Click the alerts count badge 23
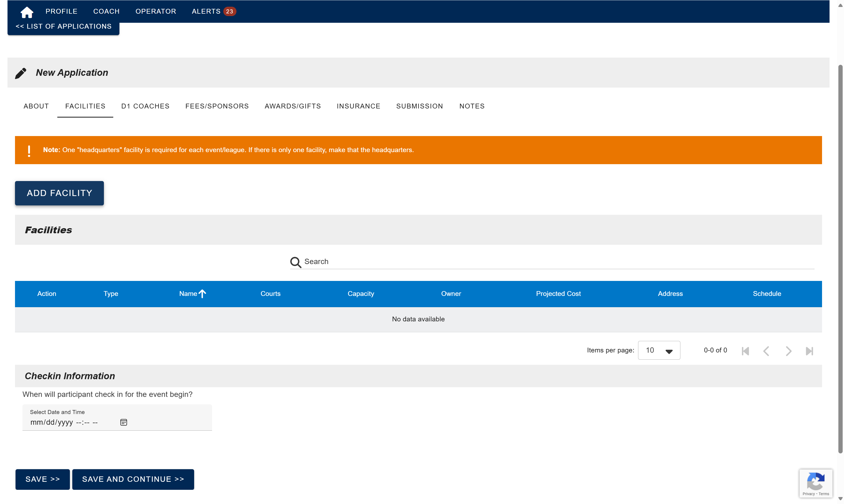 tap(229, 11)
